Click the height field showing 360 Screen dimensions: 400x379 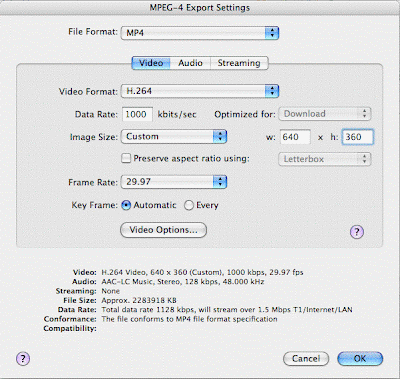pyautogui.click(x=358, y=137)
